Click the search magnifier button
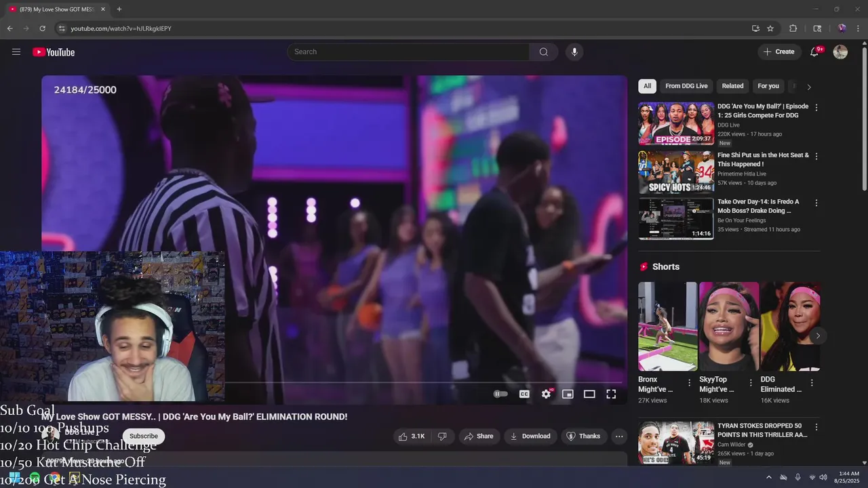 [x=544, y=52]
